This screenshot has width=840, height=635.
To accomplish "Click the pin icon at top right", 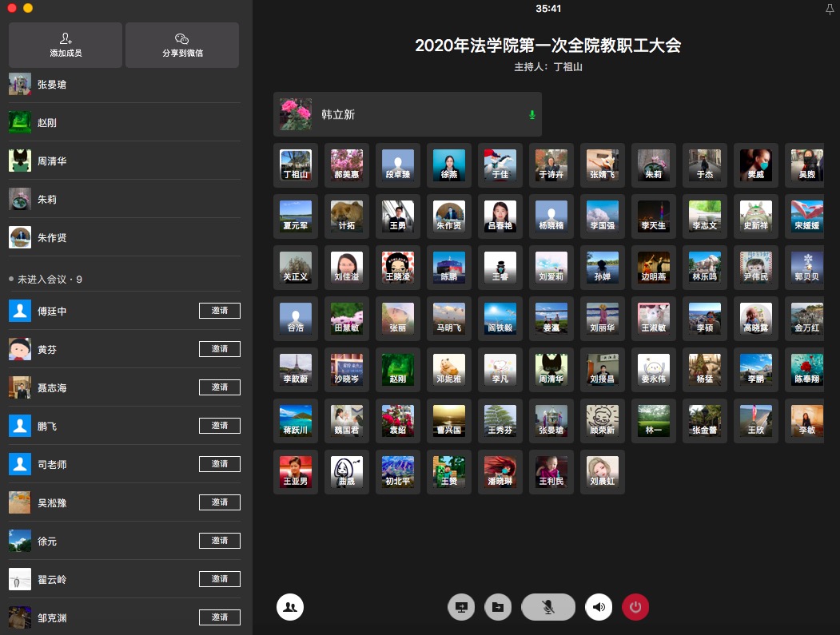I will [x=829, y=9].
